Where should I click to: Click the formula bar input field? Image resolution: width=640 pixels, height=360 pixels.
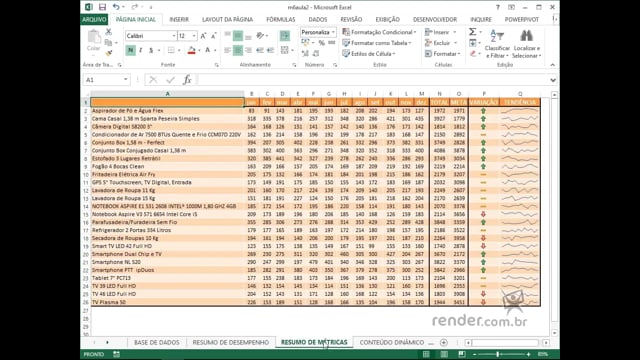coord(373,80)
